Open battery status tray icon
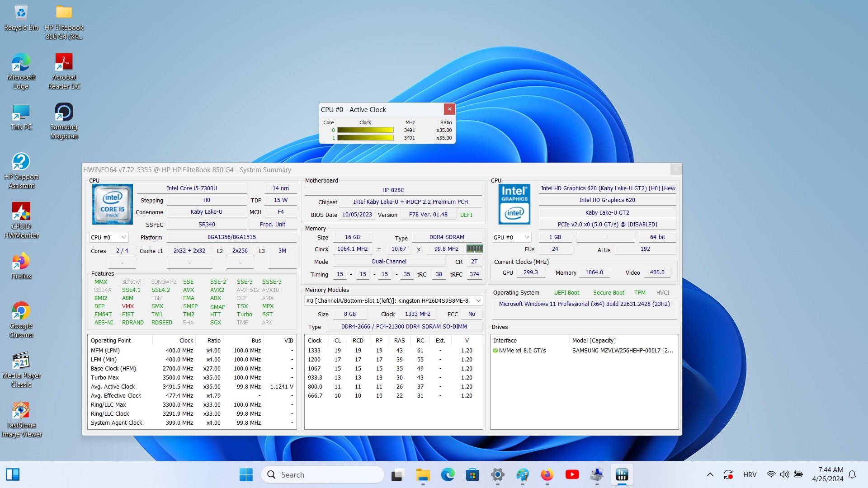 [x=798, y=474]
